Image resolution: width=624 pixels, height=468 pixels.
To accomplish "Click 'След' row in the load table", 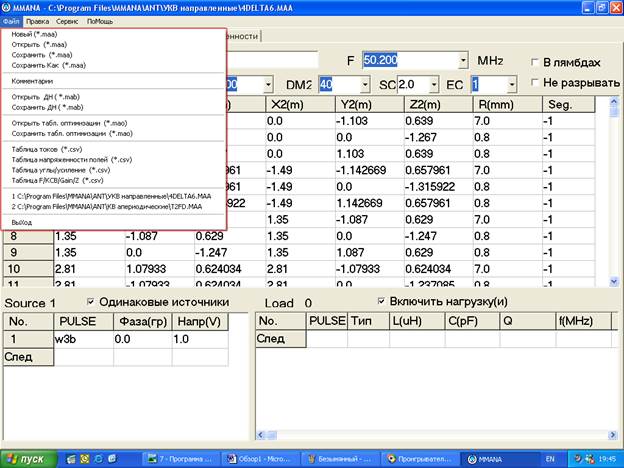I will (x=281, y=339).
